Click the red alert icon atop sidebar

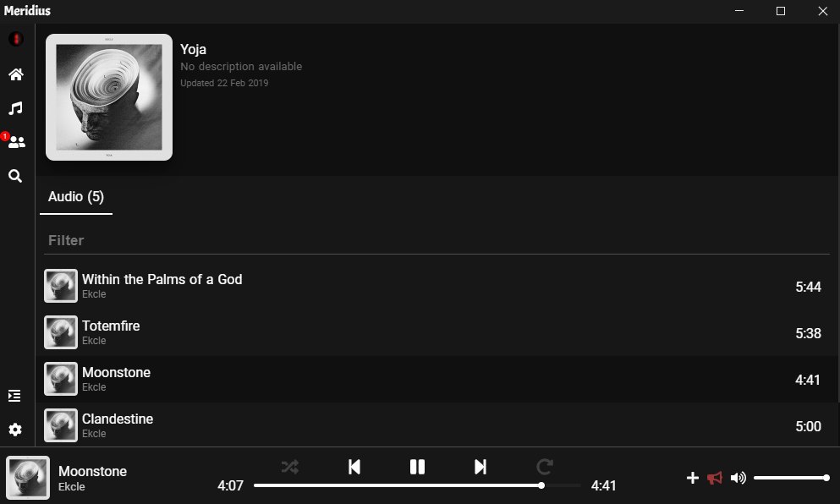pos(15,39)
